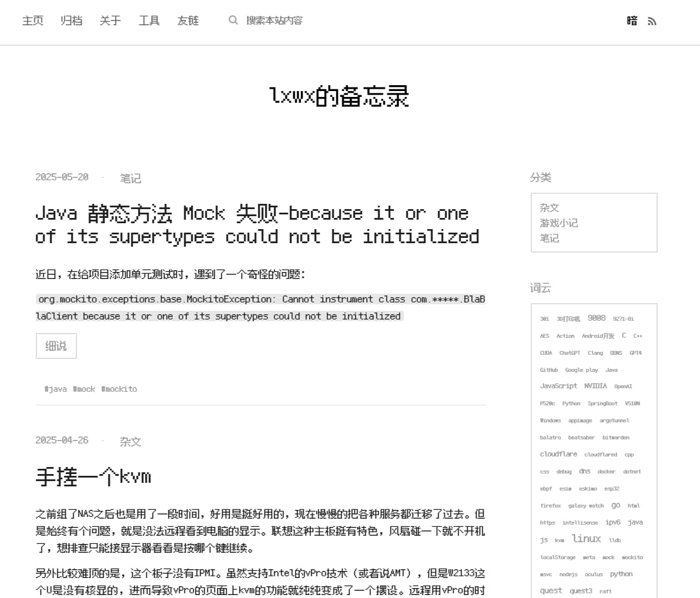Click the #java tag under the first post
The height and width of the screenshot is (598, 700).
tap(55, 389)
